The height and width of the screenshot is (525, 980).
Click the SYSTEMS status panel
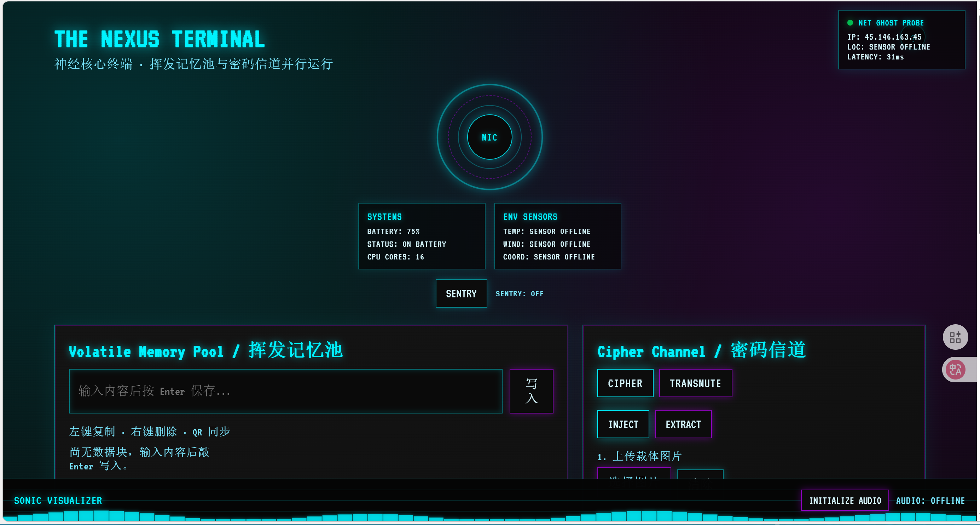click(422, 236)
